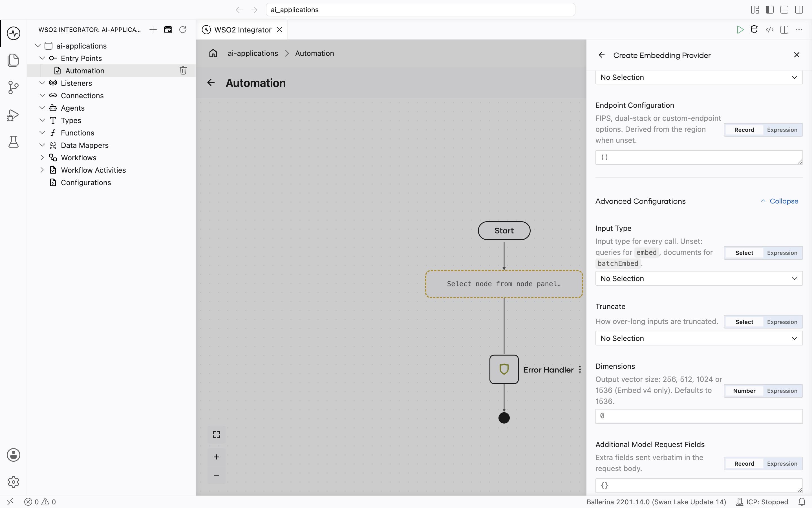Screen dimensions: 812x508
Task: Click ai-applications breadcrumb link
Action: coord(253,53)
